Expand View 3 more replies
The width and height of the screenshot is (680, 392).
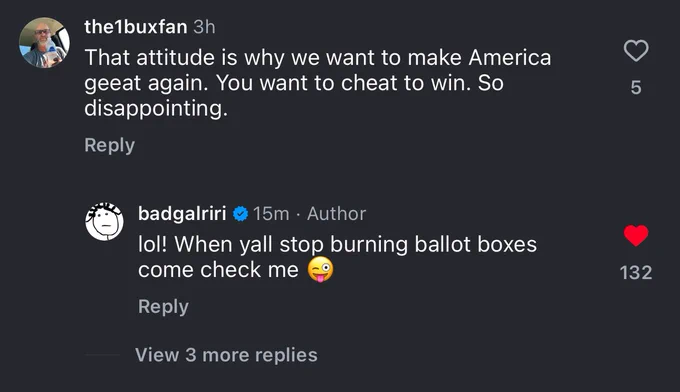pos(226,355)
